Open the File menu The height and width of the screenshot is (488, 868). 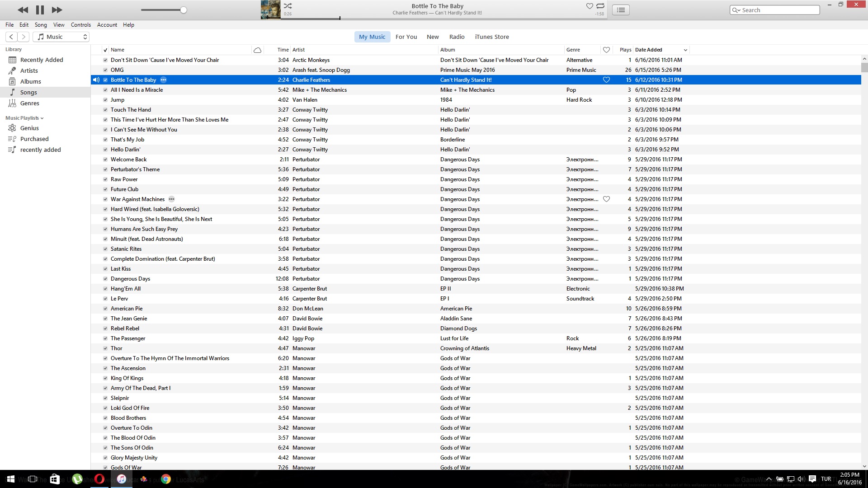[x=9, y=25]
